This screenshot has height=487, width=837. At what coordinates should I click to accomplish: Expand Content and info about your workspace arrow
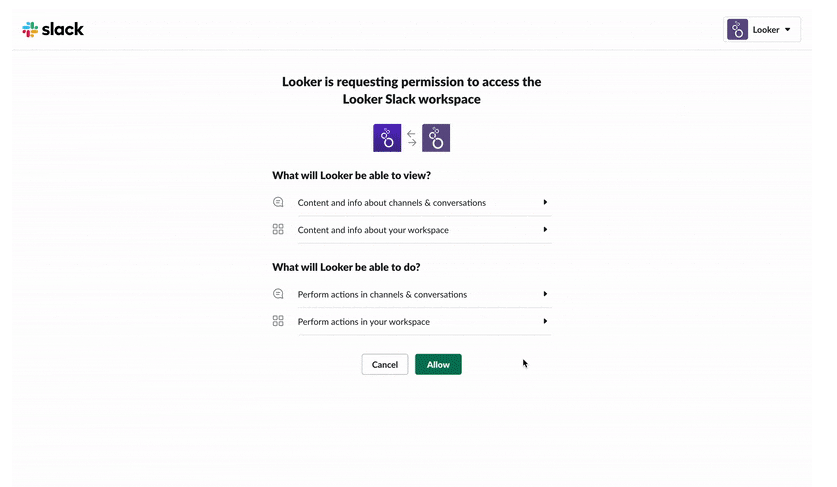tap(545, 229)
